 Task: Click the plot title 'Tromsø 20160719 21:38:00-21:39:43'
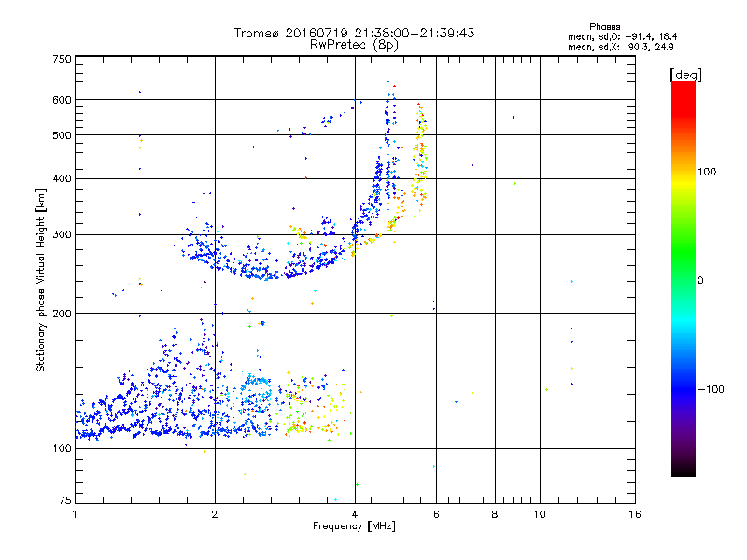355,33
